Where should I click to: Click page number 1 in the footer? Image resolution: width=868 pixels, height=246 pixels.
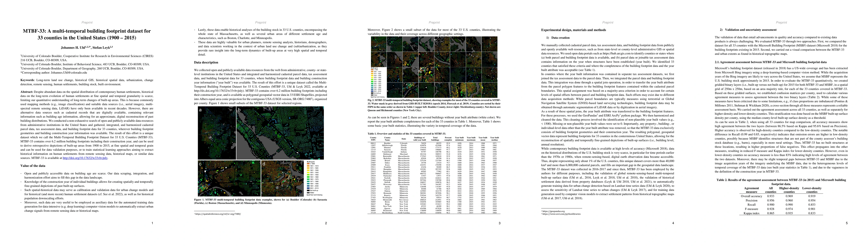pyautogui.click(x=152, y=223)
